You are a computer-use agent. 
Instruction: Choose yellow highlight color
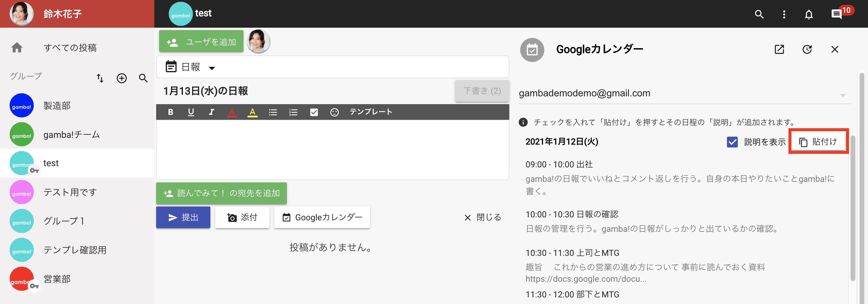(x=252, y=112)
